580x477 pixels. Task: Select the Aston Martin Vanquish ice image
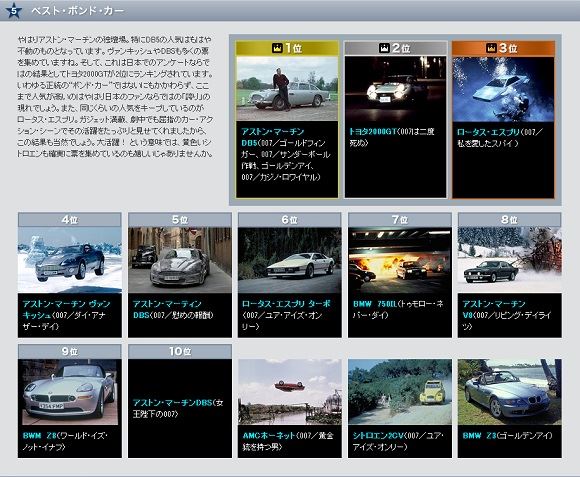[x=70, y=260]
